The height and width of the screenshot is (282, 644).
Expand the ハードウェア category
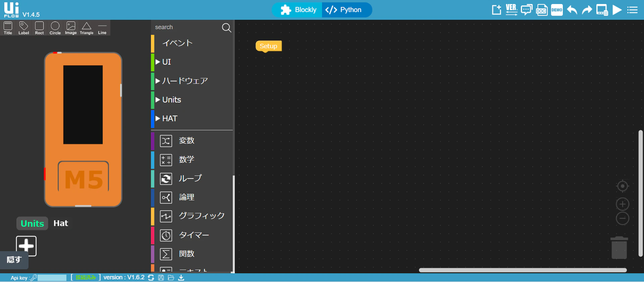click(192, 81)
